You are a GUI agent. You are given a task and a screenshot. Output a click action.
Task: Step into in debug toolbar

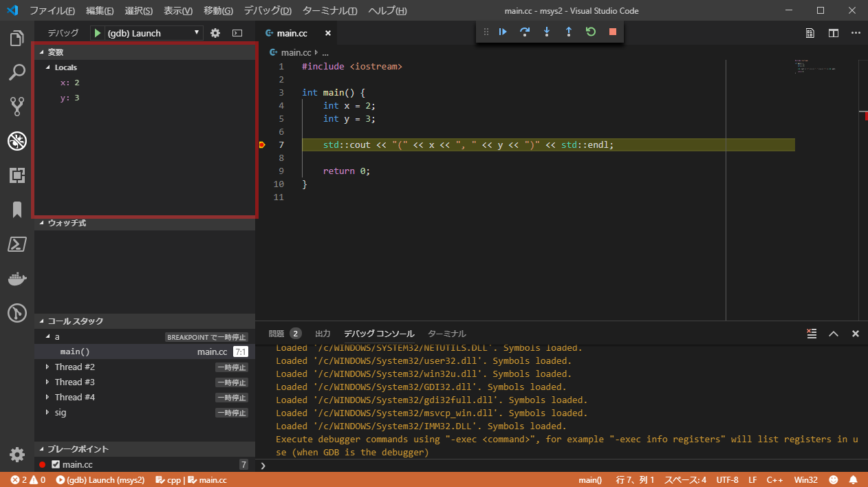pos(547,32)
